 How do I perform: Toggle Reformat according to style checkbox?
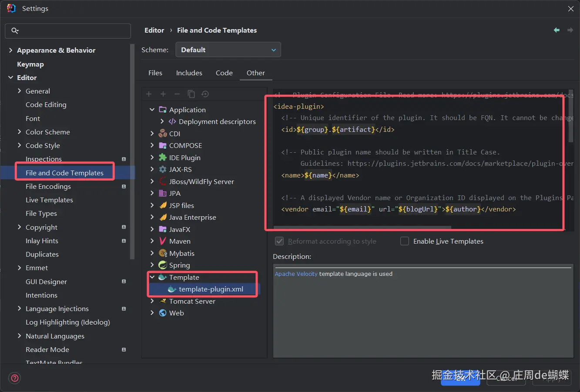(279, 241)
